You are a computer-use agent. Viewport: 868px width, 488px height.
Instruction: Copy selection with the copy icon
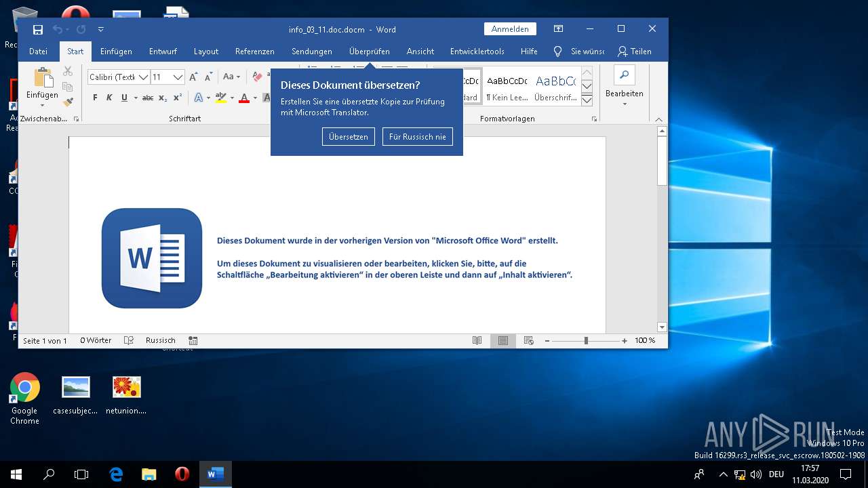point(68,87)
